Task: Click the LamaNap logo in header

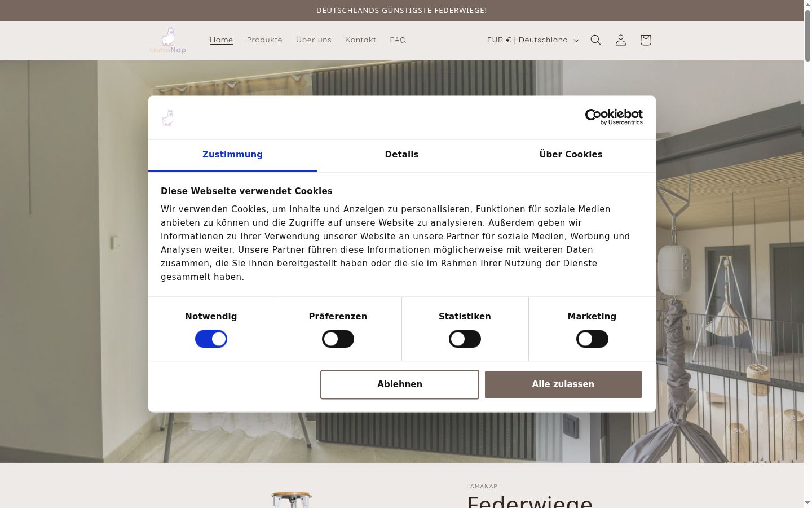Action: 168,40
